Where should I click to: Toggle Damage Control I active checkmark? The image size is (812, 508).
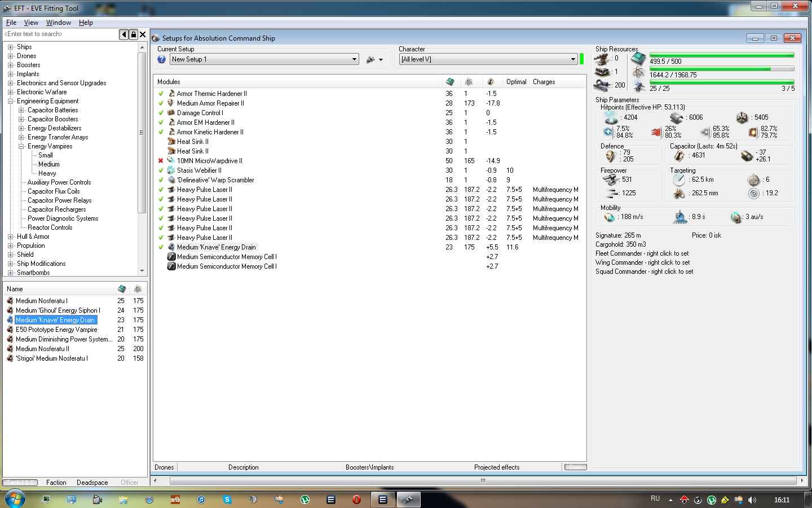[161, 113]
